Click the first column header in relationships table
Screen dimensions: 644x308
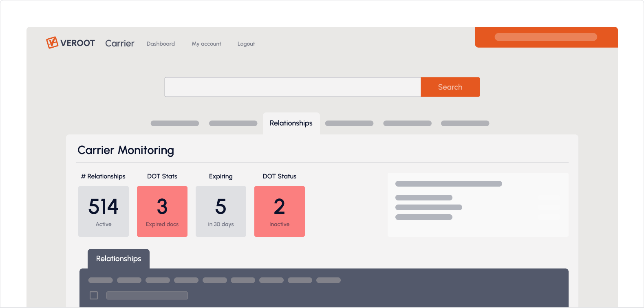pyautogui.click(x=101, y=280)
